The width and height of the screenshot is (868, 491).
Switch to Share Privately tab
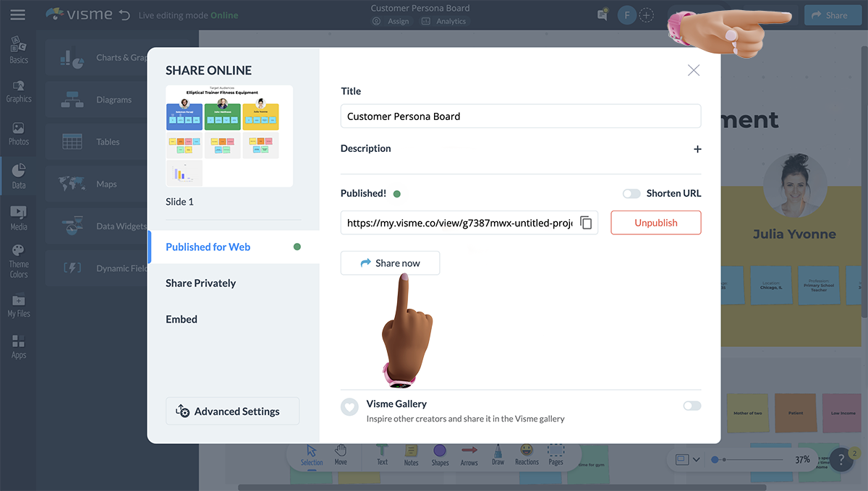point(200,283)
